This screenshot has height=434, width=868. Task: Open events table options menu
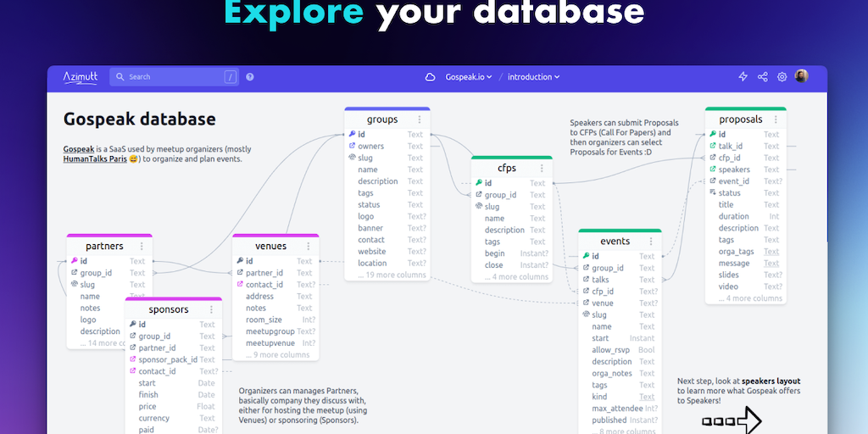point(651,242)
